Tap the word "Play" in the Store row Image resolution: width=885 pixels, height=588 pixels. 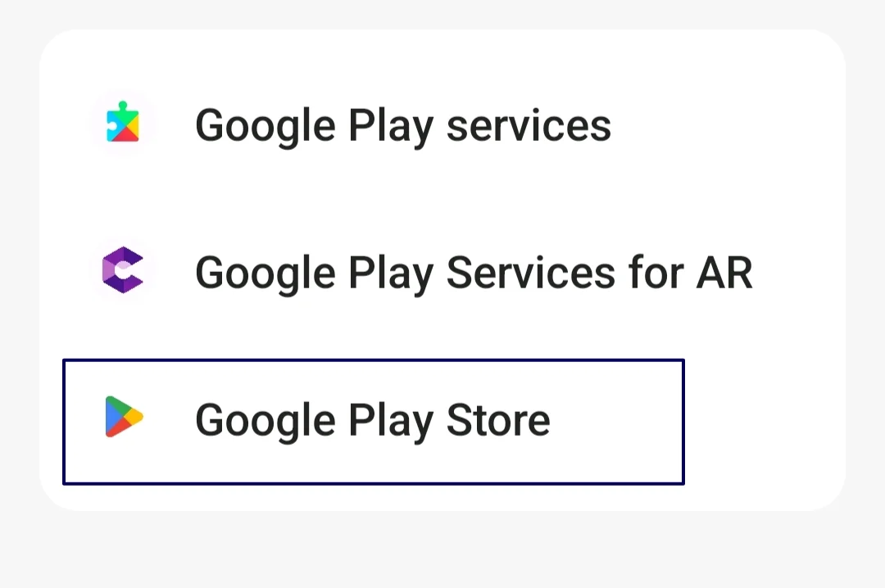(390, 420)
